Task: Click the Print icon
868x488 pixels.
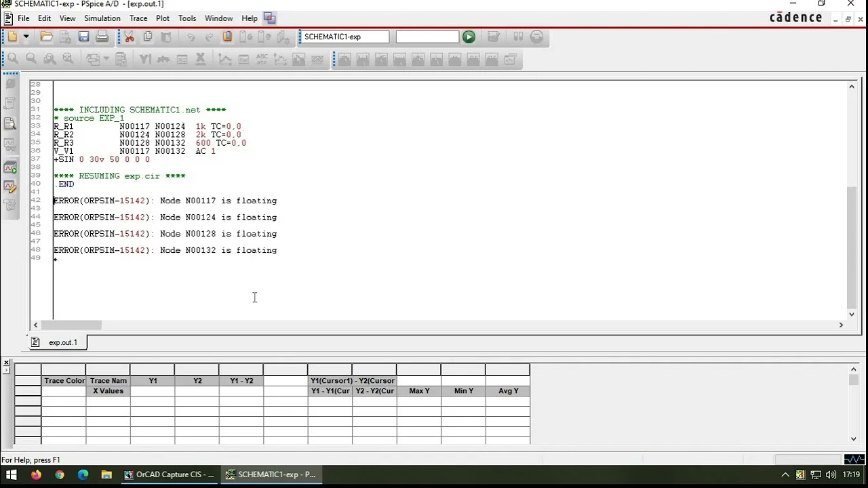Action: click(x=102, y=37)
